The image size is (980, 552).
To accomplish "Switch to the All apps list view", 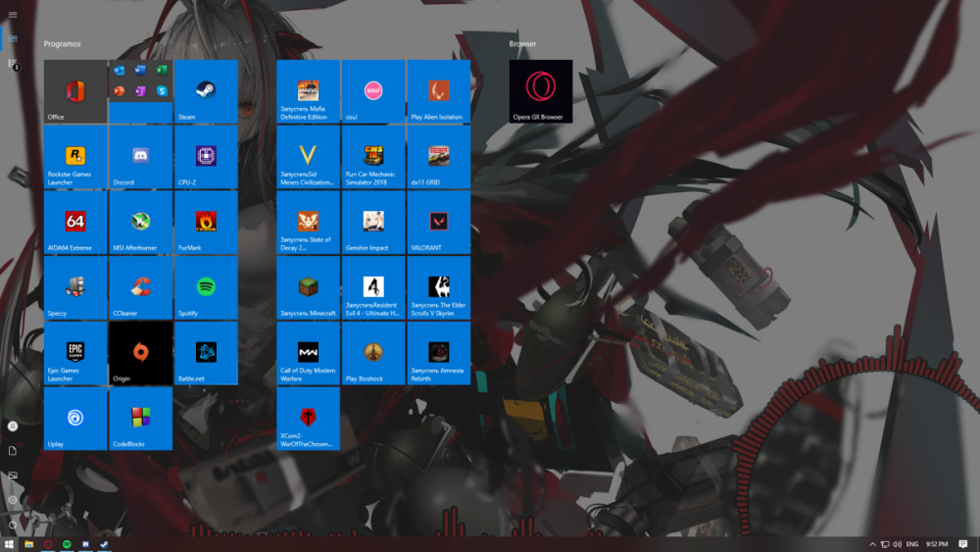I will pyautogui.click(x=13, y=64).
